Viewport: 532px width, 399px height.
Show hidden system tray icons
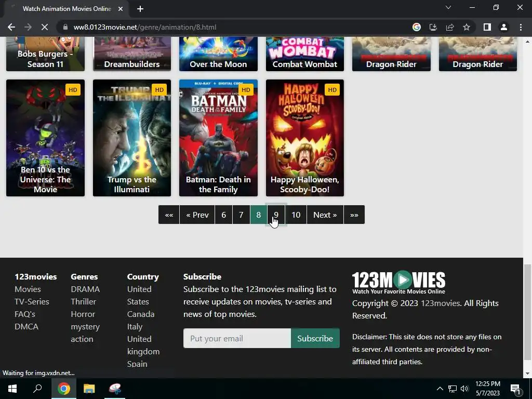[x=440, y=389]
